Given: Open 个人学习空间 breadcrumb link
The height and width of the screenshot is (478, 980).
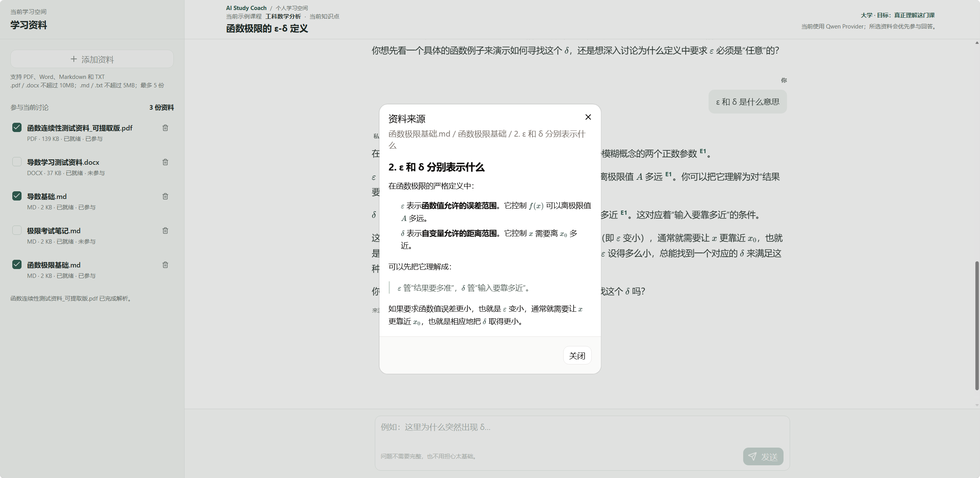Looking at the screenshot, I should click(292, 8).
